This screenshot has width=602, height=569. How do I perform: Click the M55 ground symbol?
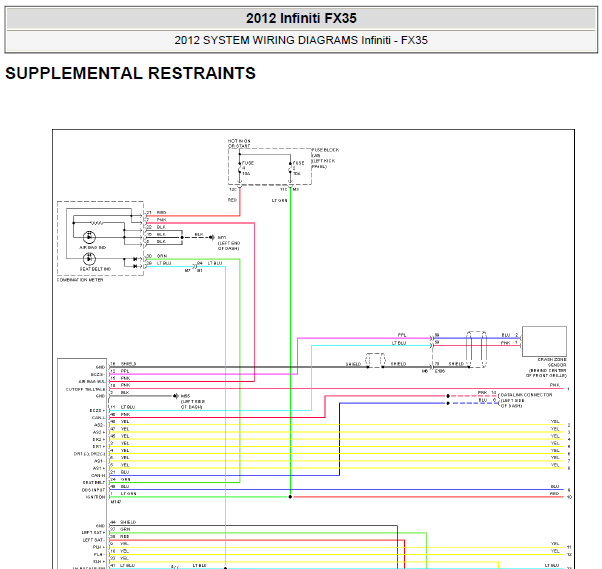pyautogui.click(x=175, y=396)
